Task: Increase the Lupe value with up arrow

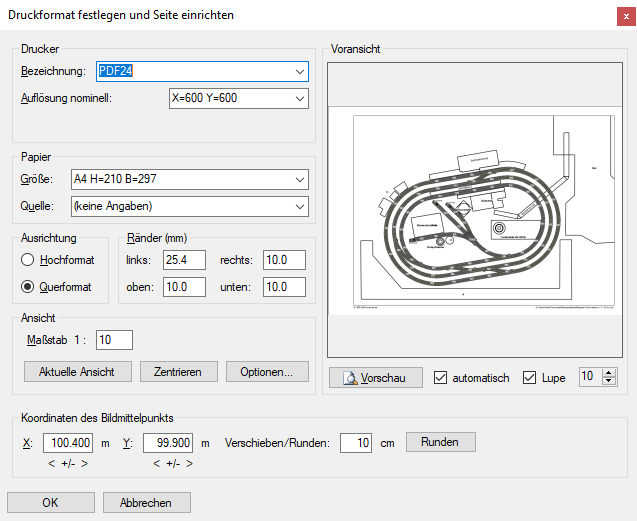Action: click(608, 372)
